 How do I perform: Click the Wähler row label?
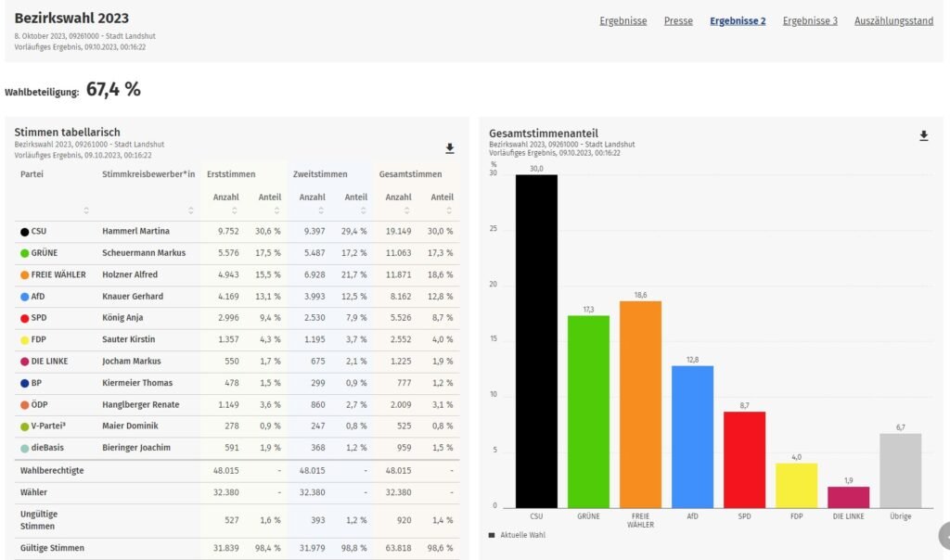pos(33,493)
